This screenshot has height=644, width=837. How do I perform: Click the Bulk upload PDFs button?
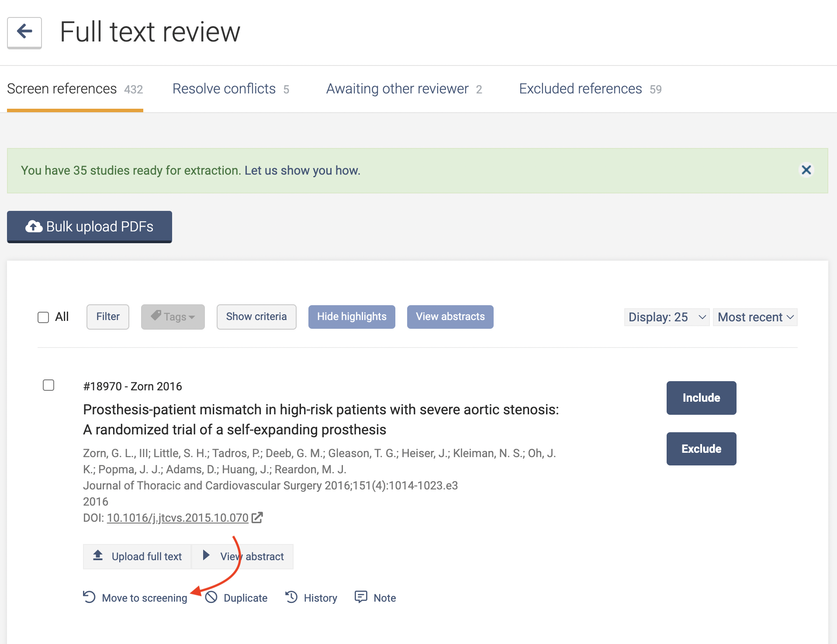click(x=90, y=227)
